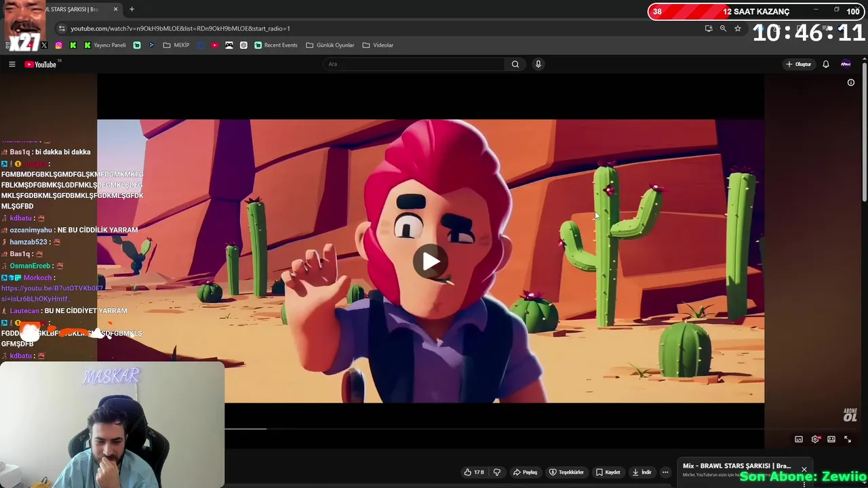The width and height of the screenshot is (868, 488).
Task: Open the "Recent Events" bookmark
Action: pos(276,45)
